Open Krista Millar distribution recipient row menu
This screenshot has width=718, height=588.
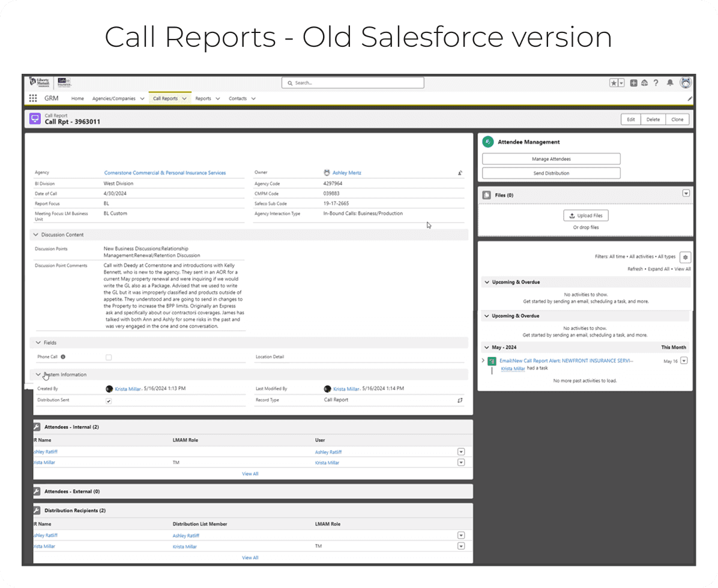tap(461, 547)
